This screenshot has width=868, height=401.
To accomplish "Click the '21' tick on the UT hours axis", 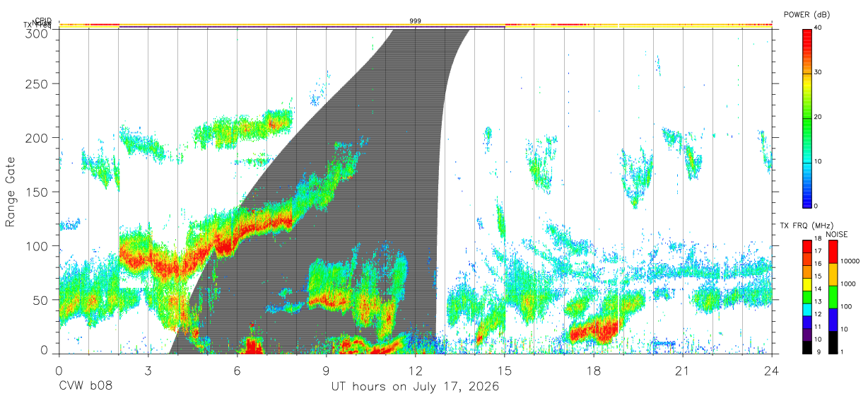I will pos(682,370).
